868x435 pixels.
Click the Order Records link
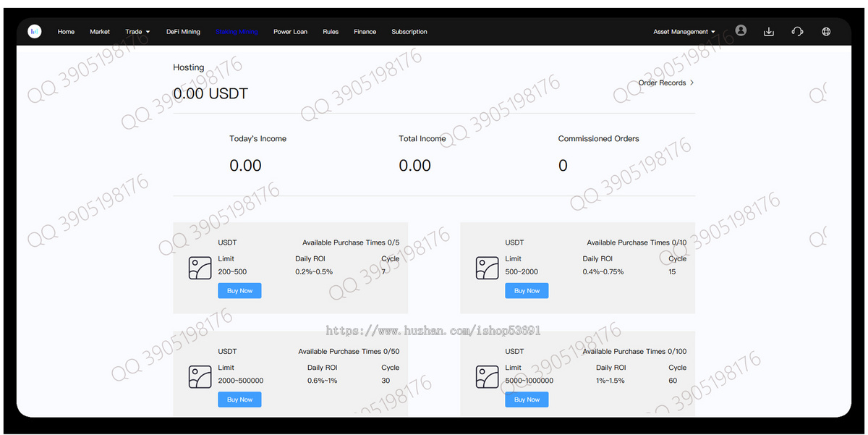coord(662,83)
